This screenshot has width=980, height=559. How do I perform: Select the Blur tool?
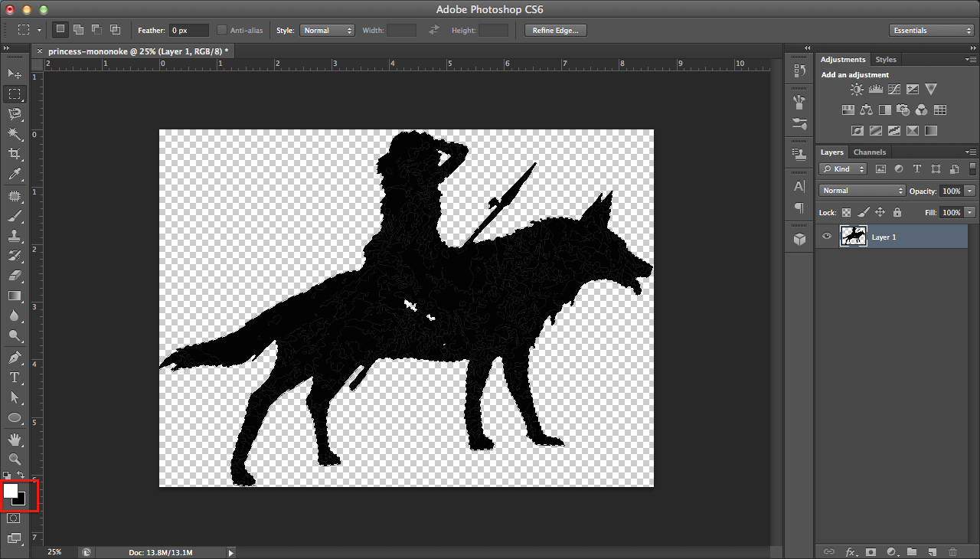[x=15, y=315]
